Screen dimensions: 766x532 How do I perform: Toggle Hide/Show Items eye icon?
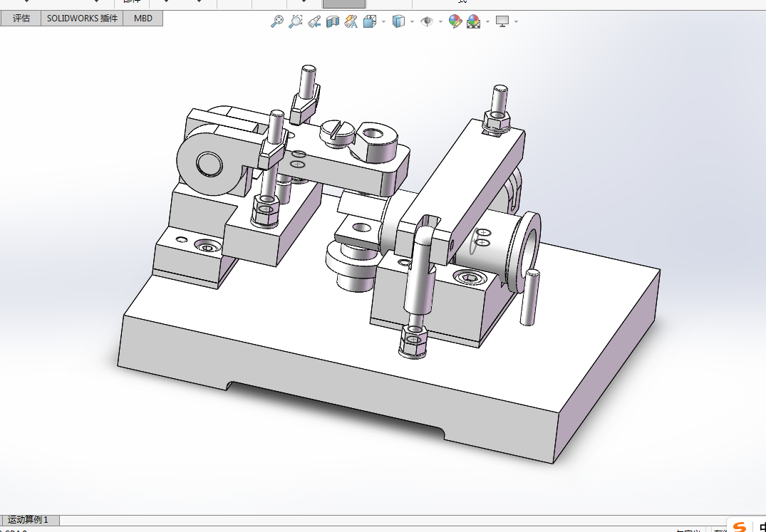(427, 21)
